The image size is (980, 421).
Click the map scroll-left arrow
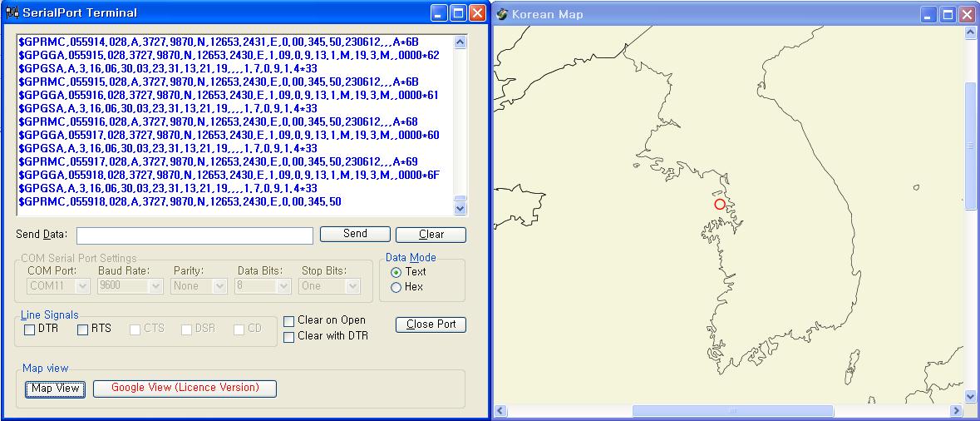(500, 411)
